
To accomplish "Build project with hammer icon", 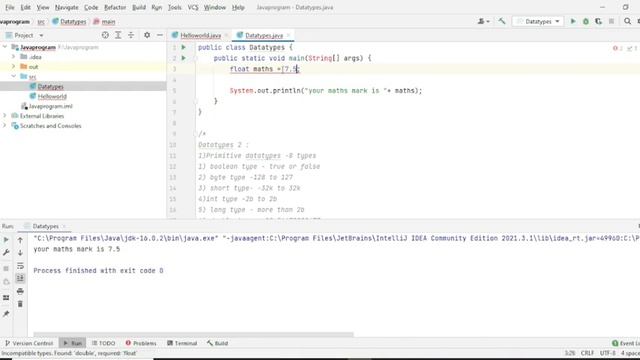I will coord(502,21).
